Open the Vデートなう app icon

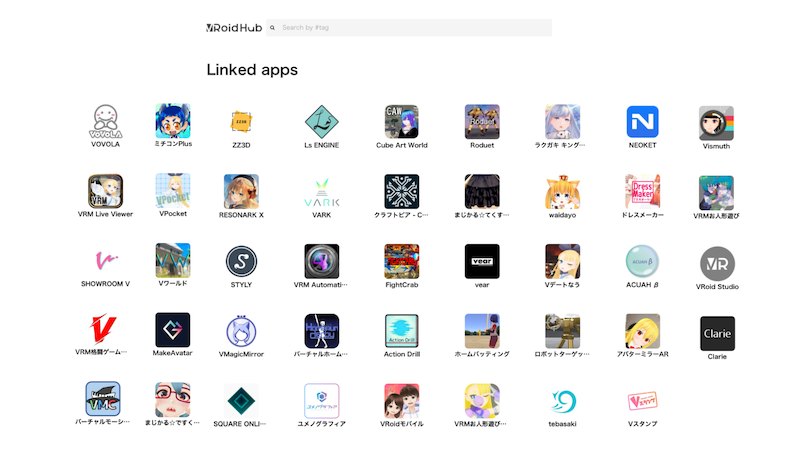click(562, 261)
